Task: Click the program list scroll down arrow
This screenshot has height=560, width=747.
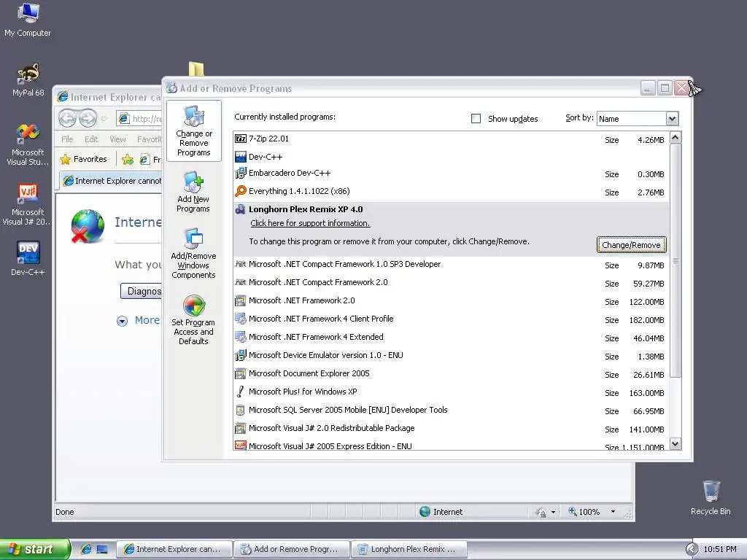Action: tap(675, 444)
